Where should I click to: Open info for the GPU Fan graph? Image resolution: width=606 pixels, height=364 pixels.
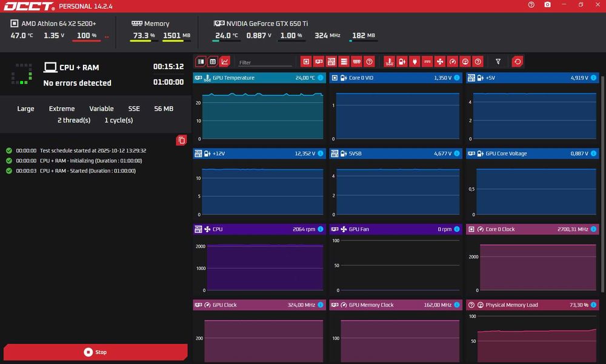coord(457,229)
